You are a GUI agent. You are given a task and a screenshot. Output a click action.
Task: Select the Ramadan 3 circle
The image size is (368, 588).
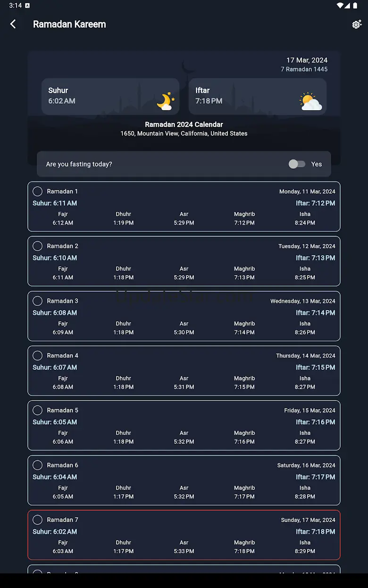click(x=38, y=301)
